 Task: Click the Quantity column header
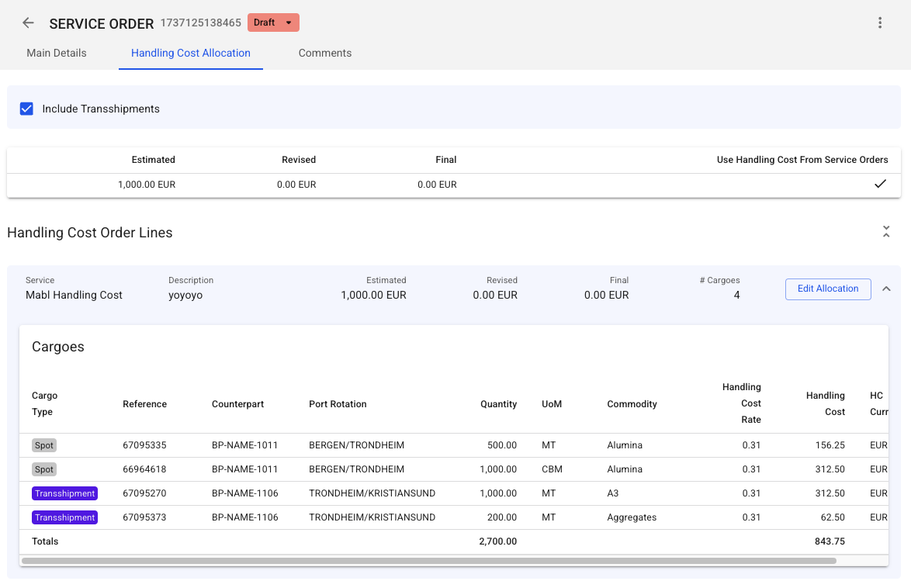point(498,404)
